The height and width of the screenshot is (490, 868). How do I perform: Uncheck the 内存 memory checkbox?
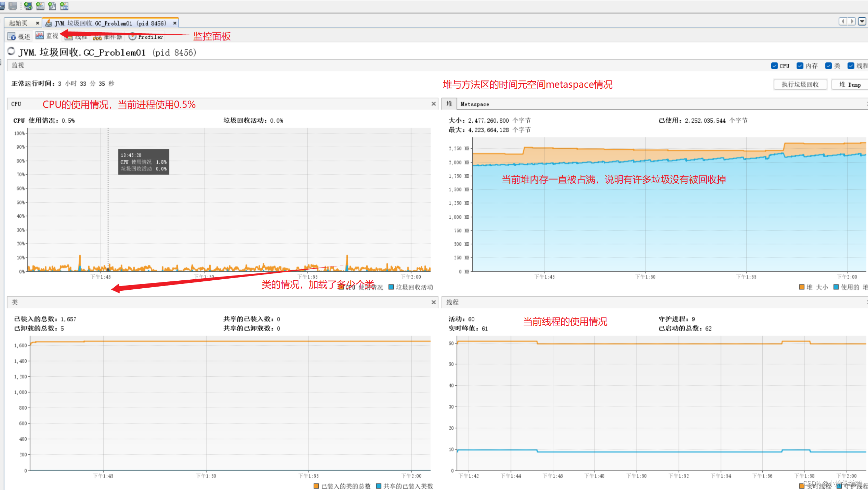(800, 65)
